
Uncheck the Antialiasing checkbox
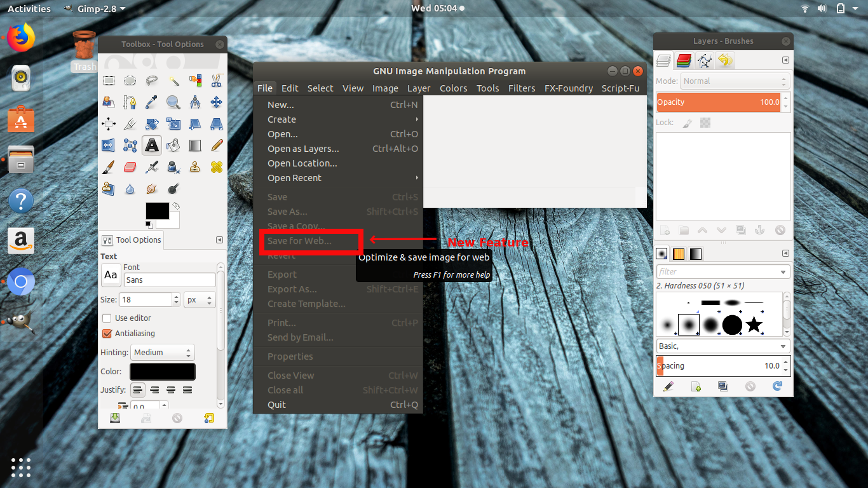[x=107, y=333]
